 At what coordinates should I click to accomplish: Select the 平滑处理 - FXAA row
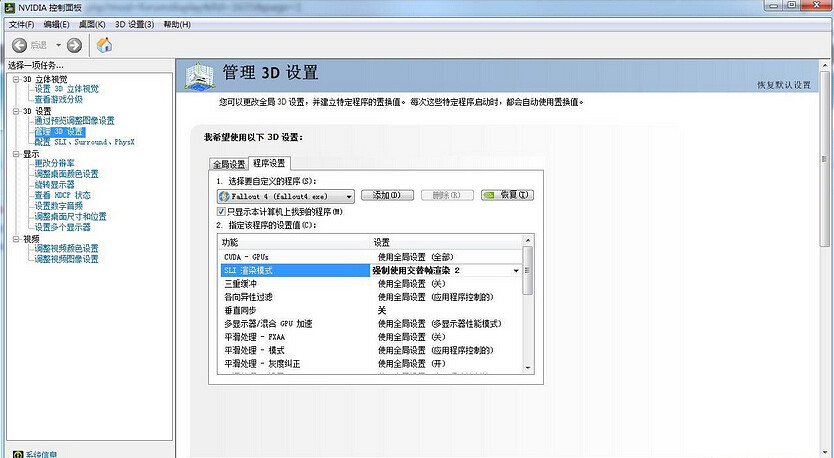(371, 337)
